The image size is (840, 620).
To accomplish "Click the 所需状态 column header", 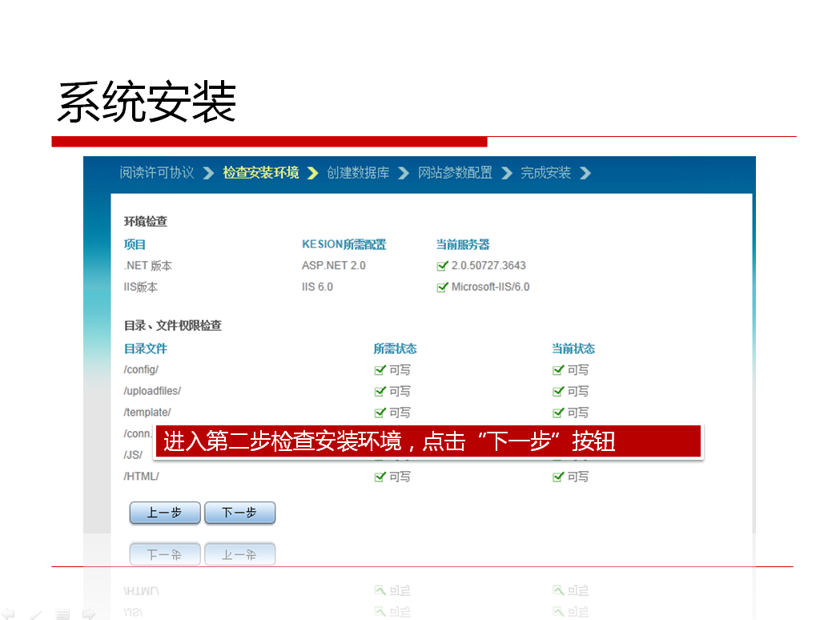I will pos(395,349).
